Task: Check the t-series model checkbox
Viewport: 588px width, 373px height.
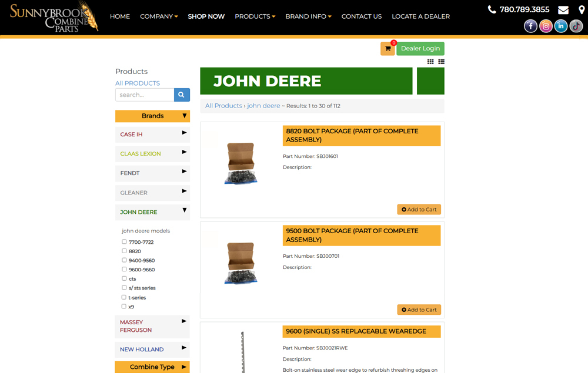Action: pos(123,297)
